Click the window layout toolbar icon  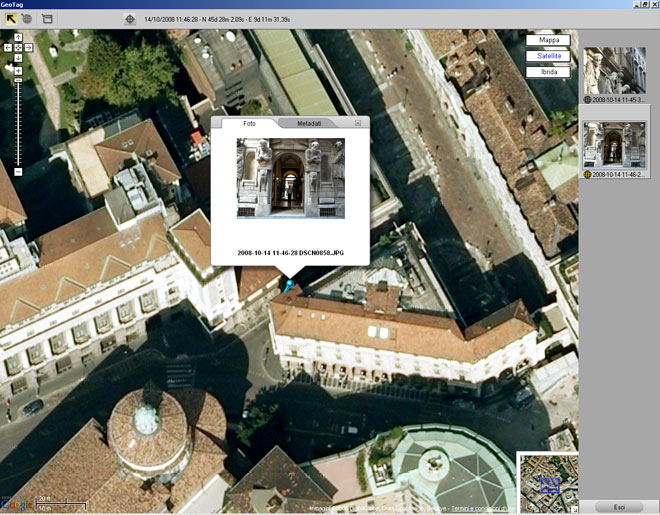pyautogui.click(x=47, y=19)
